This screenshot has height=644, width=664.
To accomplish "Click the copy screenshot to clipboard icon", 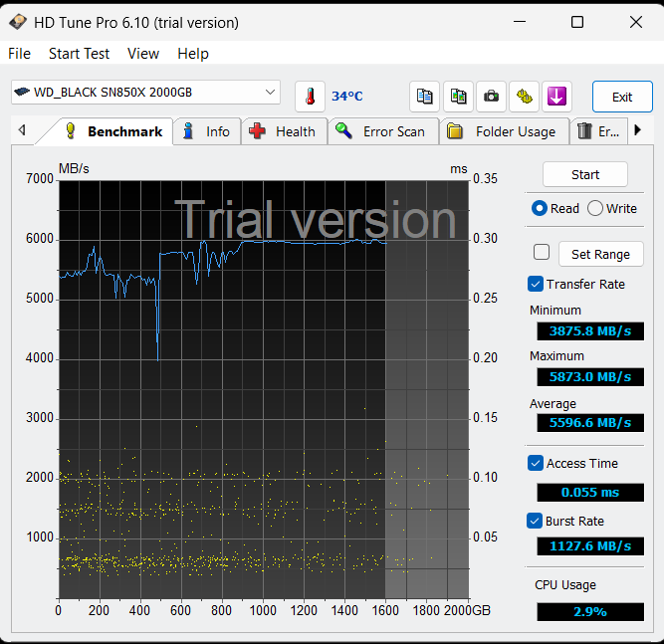I will pos(458,97).
